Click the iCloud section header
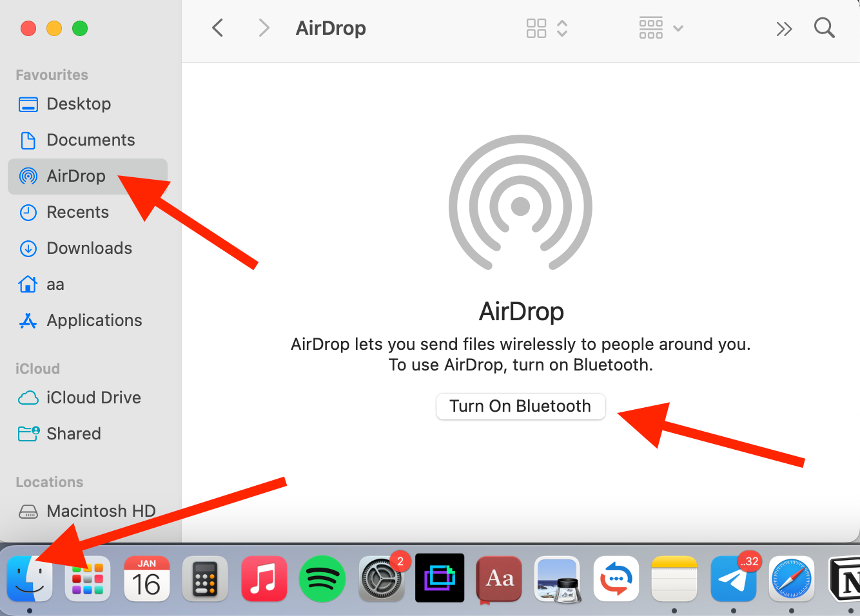The height and width of the screenshot is (616, 860). (x=37, y=369)
